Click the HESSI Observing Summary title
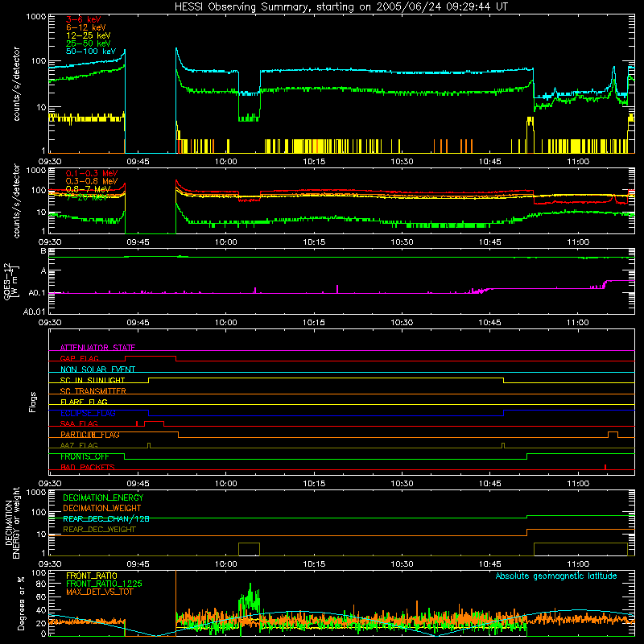 click(x=341, y=6)
